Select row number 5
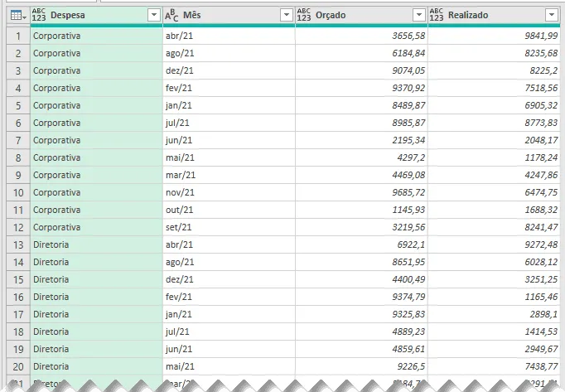The height and width of the screenshot is (392, 565). click(x=18, y=105)
